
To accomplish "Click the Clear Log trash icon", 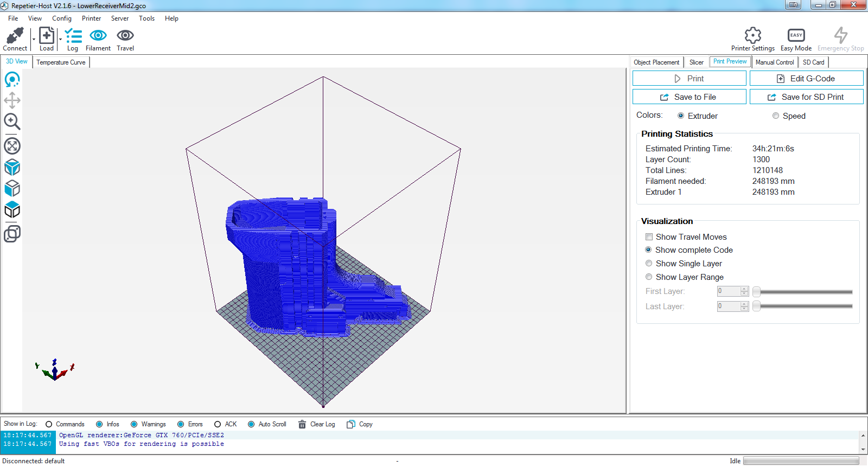I will click(x=302, y=424).
